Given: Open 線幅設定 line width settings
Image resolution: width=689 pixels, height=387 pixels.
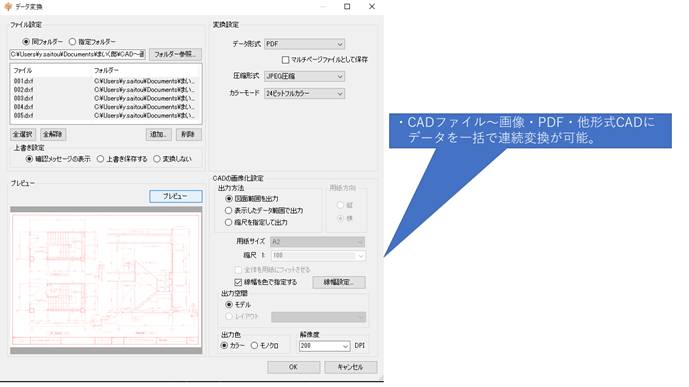Looking at the screenshot, I should pos(339,282).
